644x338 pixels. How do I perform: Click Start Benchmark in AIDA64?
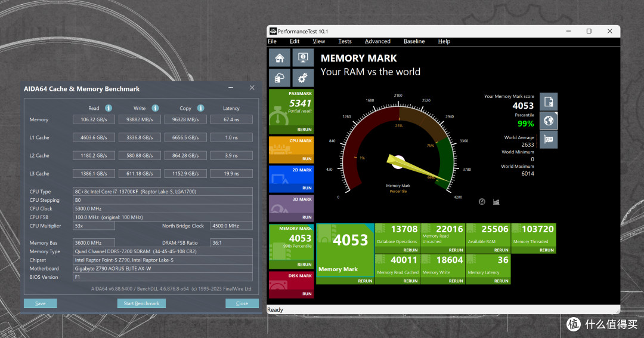point(141,303)
